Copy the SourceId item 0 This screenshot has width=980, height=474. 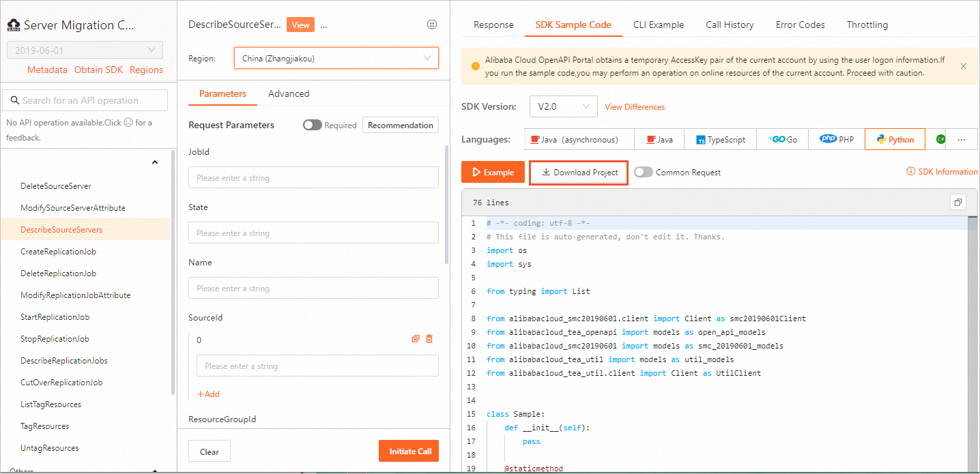[x=415, y=339]
